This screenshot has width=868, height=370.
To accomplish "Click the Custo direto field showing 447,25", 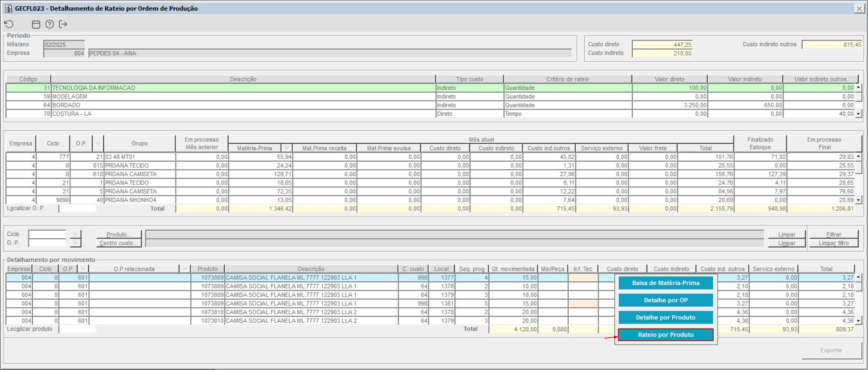I will point(662,44).
